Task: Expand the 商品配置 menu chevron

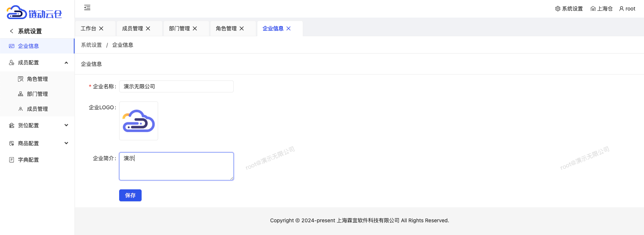Action: click(x=66, y=143)
